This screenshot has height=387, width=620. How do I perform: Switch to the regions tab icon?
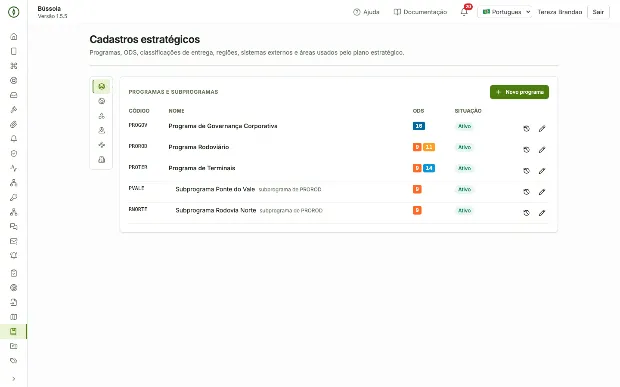coord(102,130)
